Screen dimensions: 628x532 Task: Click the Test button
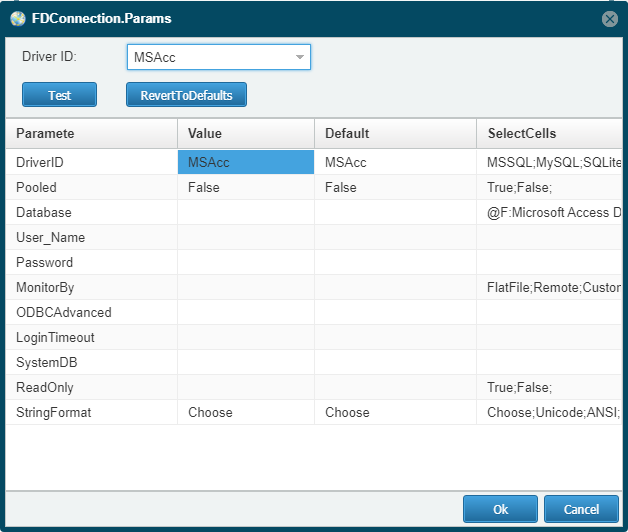[x=59, y=95]
